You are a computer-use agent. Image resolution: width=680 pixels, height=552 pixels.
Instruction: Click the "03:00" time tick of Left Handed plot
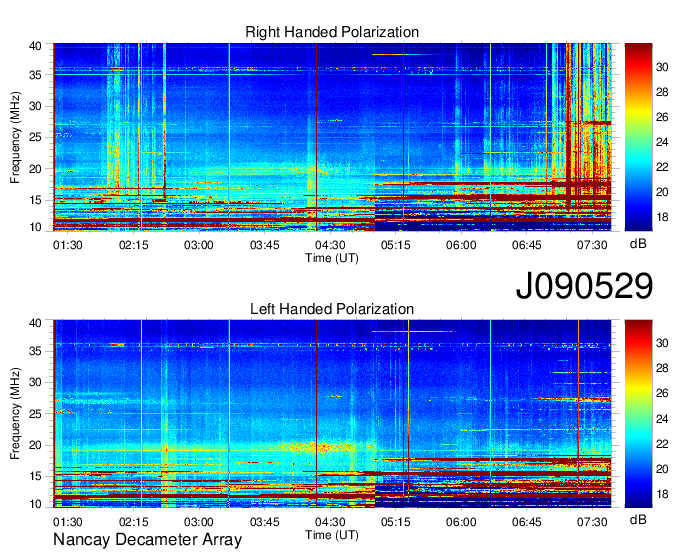pyautogui.click(x=199, y=522)
